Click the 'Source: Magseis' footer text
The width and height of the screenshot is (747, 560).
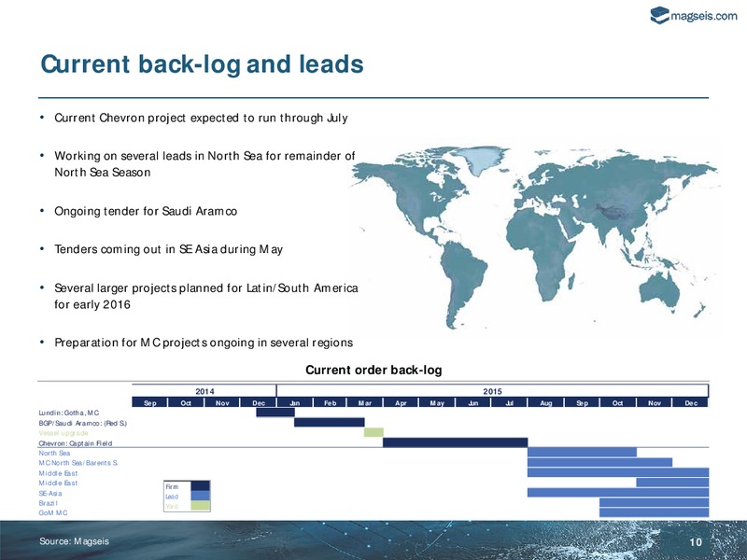75,541
